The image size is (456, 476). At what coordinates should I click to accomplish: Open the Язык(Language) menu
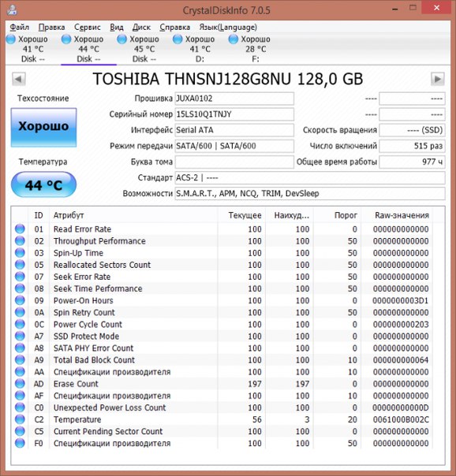coord(228,28)
